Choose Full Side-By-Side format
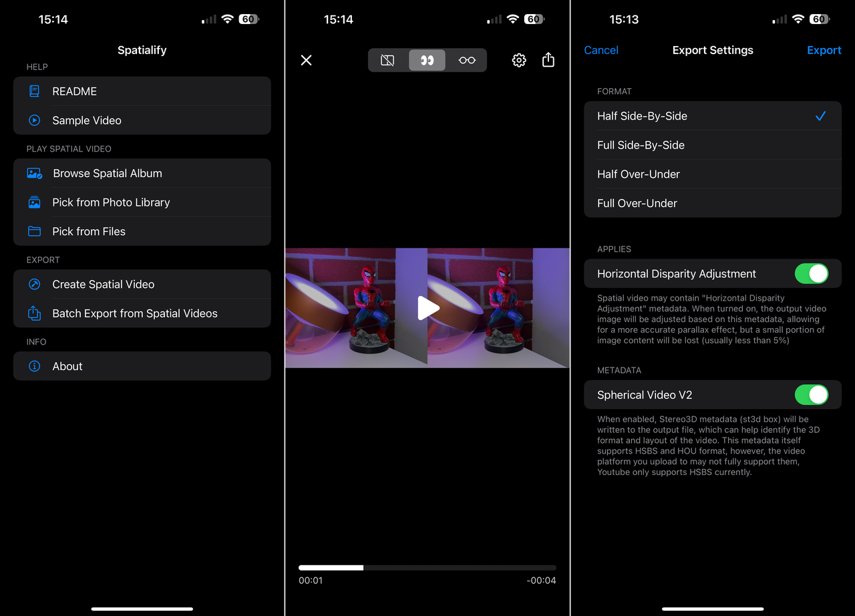 point(713,145)
